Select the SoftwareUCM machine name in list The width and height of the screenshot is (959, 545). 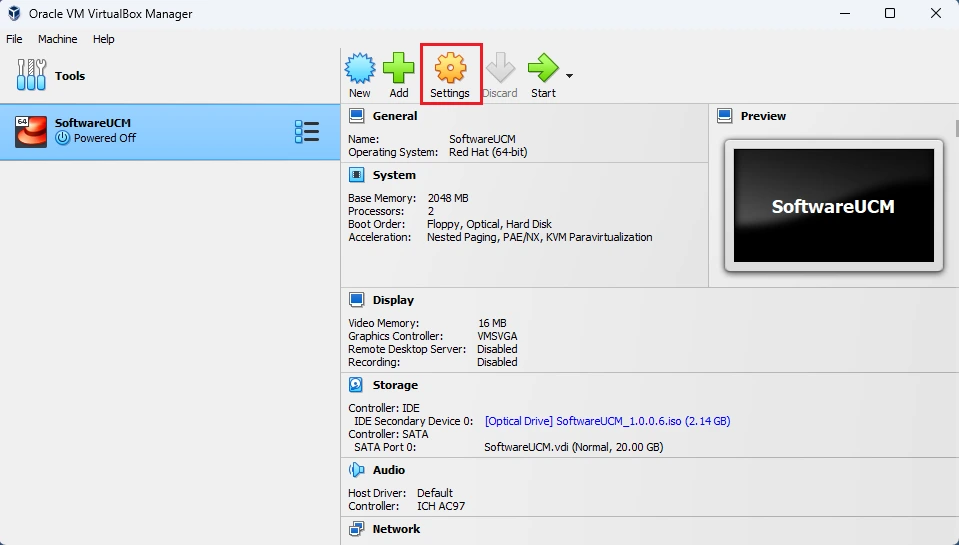93,123
